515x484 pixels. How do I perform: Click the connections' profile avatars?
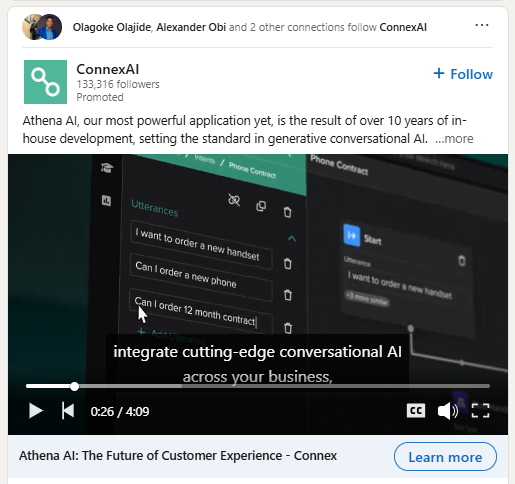pos(42,27)
